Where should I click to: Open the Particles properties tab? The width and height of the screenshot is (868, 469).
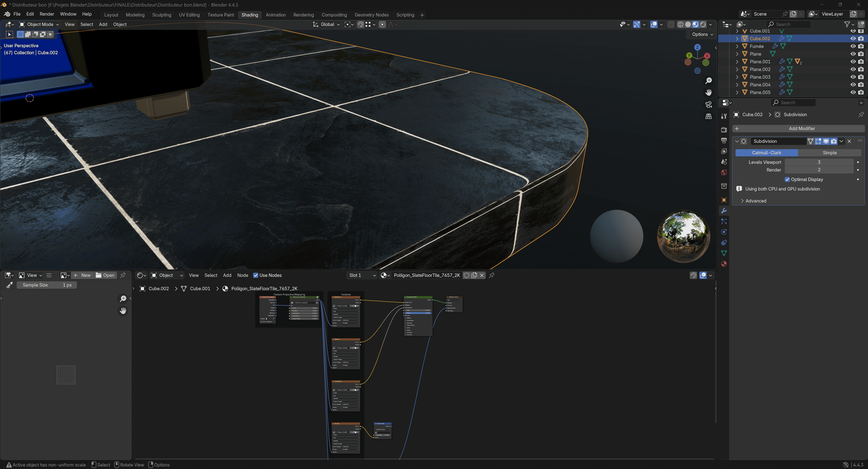click(x=724, y=221)
